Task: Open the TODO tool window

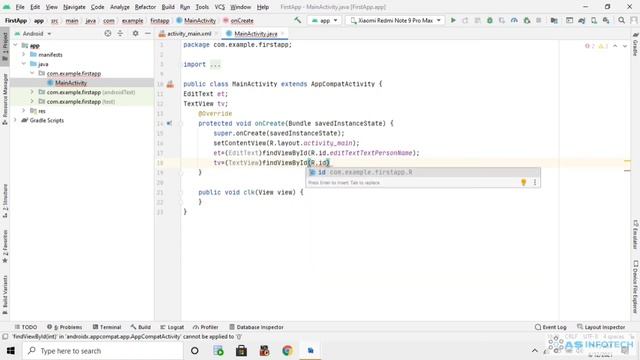Action: click(26, 327)
